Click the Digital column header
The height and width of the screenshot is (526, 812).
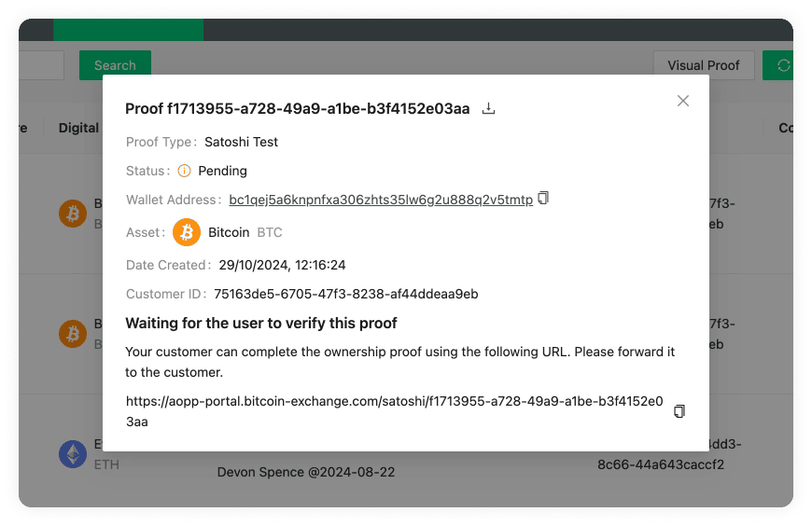[x=79, y=128]
